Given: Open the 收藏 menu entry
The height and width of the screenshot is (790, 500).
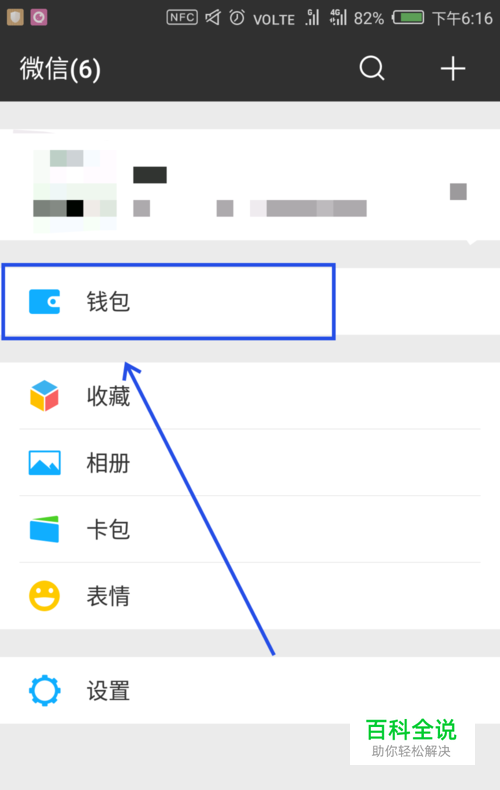Looking at the screenshot, I should tap(250, 396).
